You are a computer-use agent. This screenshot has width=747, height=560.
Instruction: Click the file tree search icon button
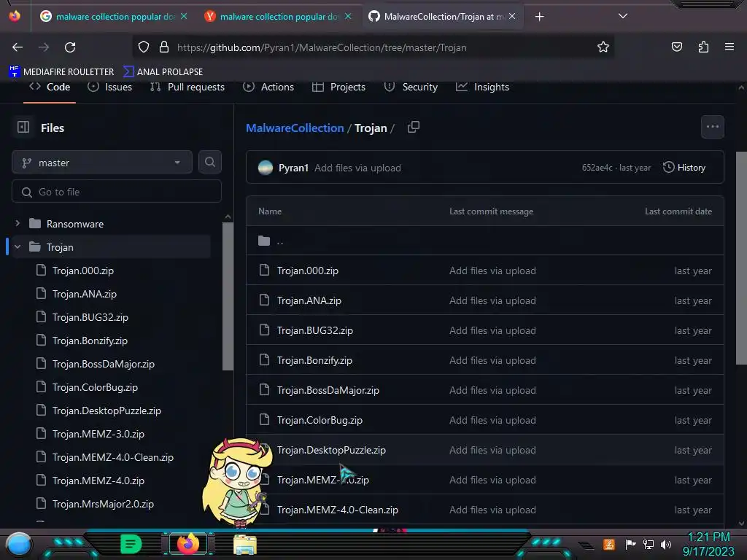point(209,162)
